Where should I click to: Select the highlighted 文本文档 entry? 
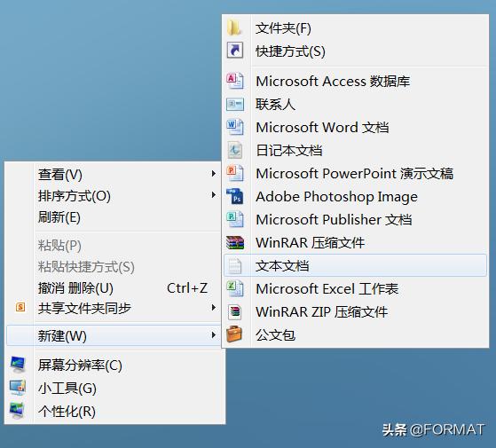[355, 265]
